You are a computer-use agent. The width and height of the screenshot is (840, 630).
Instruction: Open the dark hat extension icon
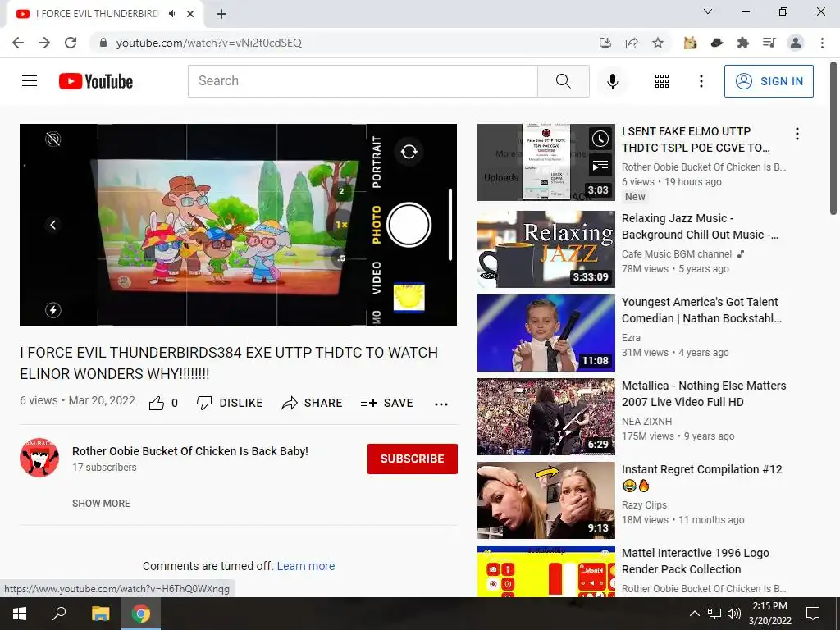coord(717,43)
